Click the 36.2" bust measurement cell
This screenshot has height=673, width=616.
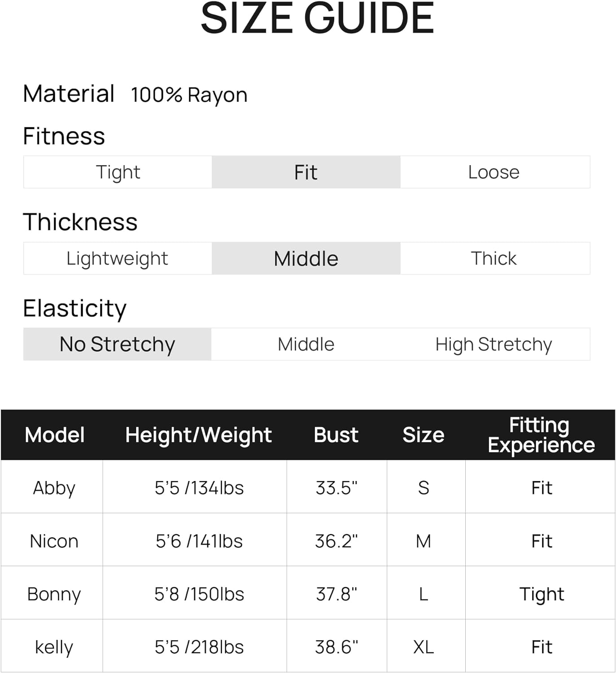(x=336, y=541)
